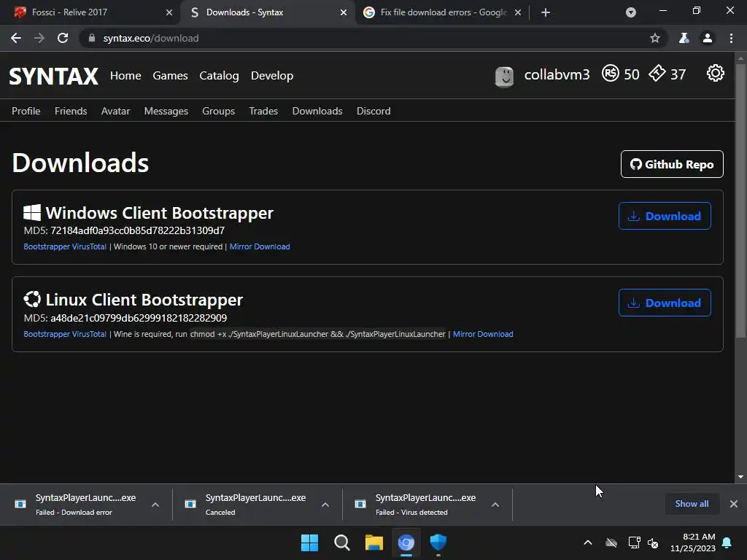Show hidden system tray icons

pos(588,542)
